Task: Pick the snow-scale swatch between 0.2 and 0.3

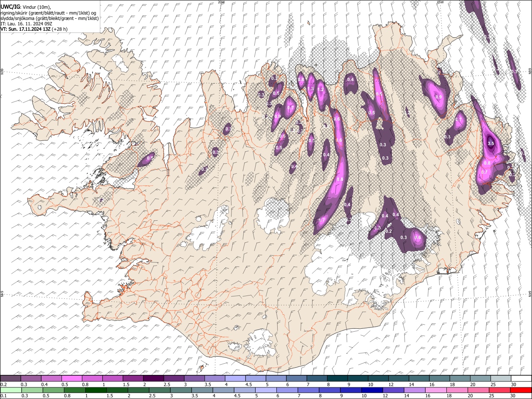Action: [10, 379]
